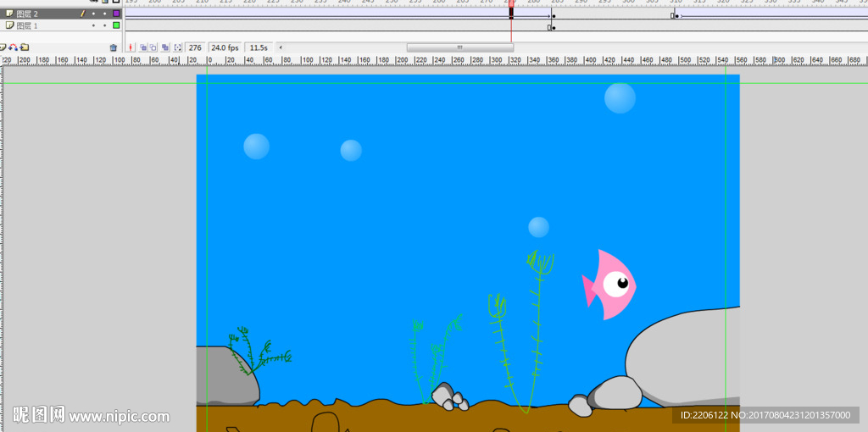This screenshot has height=432, width=868.
Task: Add a motion guide layer
Action: (14, 47)
